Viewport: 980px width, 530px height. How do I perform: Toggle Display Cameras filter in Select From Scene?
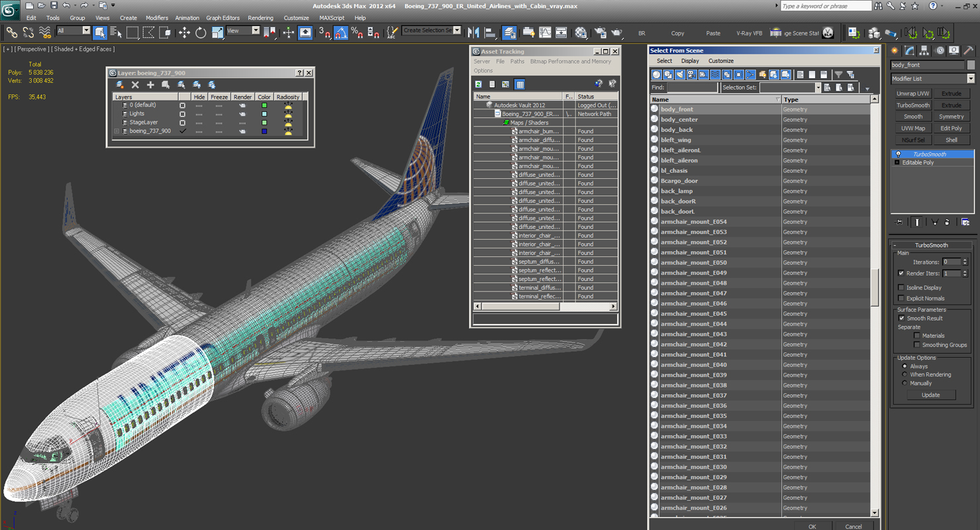coord(692,75)
